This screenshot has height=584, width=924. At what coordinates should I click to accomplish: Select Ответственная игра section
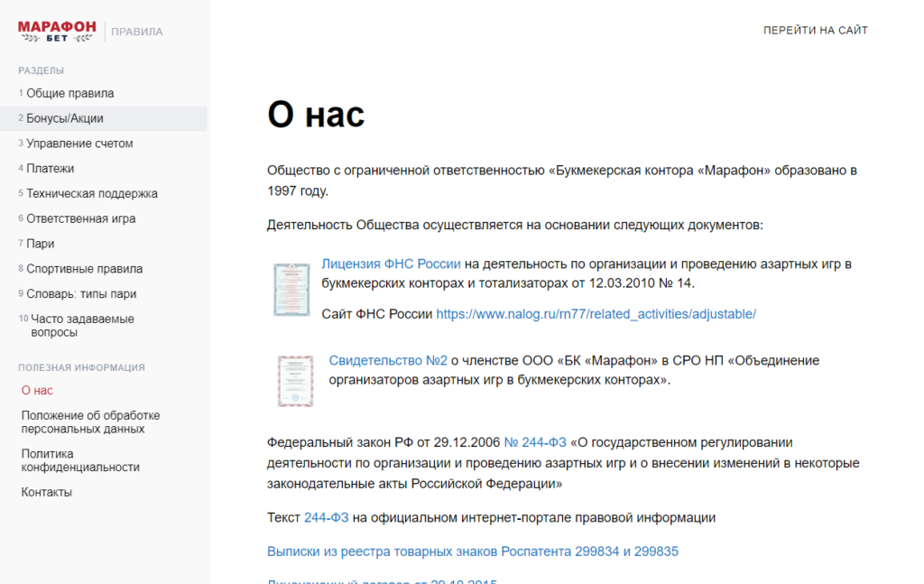pyautogui.click(x=80, y=218)
